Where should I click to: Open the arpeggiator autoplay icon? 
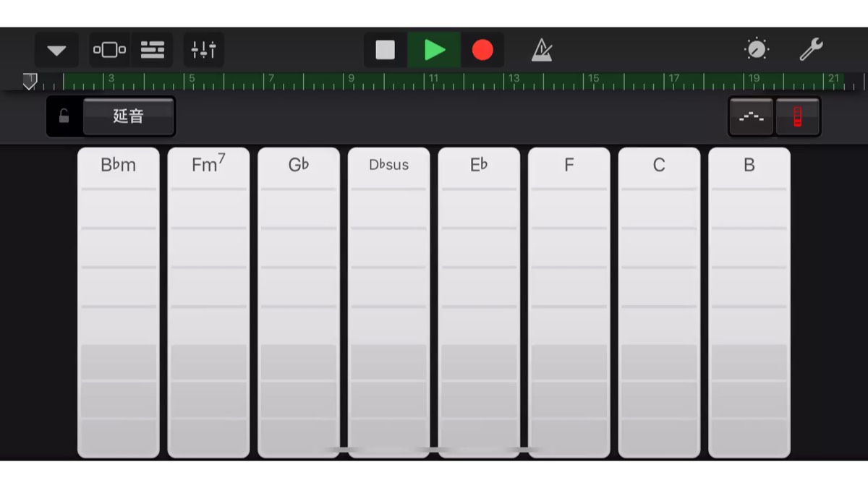point(752,116)
